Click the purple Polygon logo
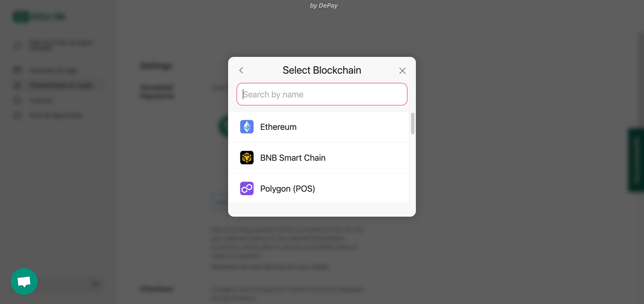644x304 pixels. click(x=247, y=189)
